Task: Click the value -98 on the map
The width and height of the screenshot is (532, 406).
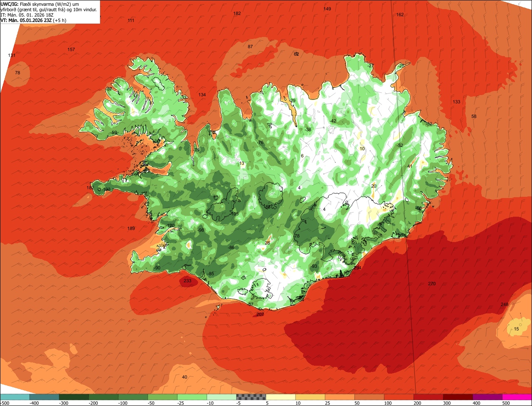Action: pos(201,230)
